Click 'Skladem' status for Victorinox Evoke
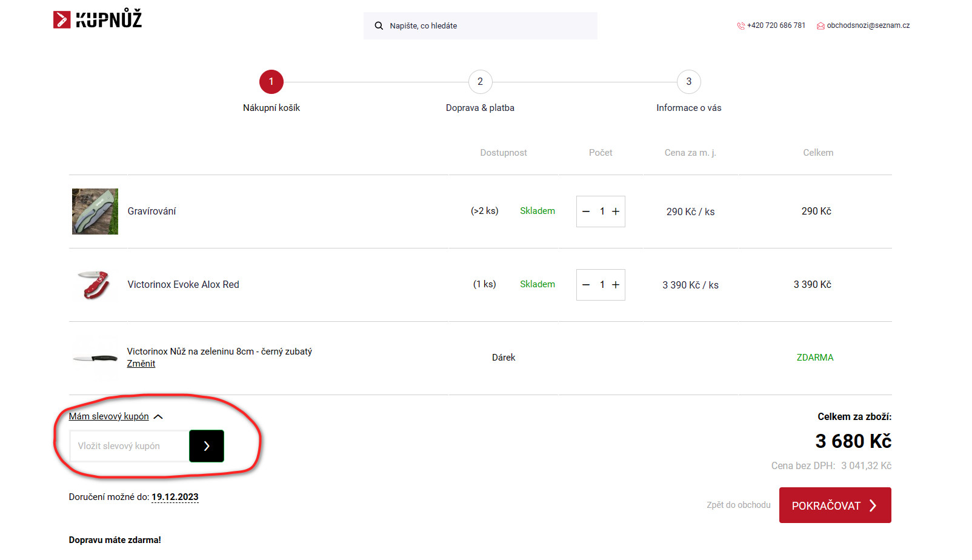The height and width of the screenshot is (560, 972). (x=538, y=284)
